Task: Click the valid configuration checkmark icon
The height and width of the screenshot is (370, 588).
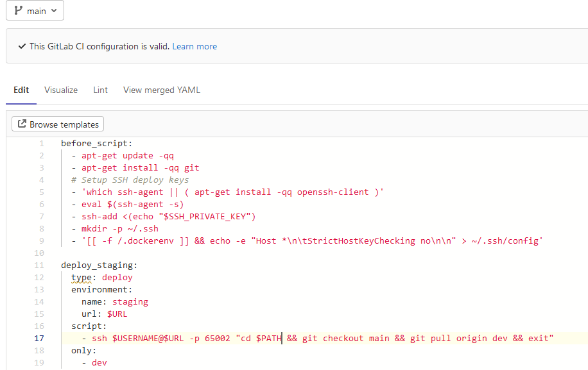Action: (x=22, y=46)
